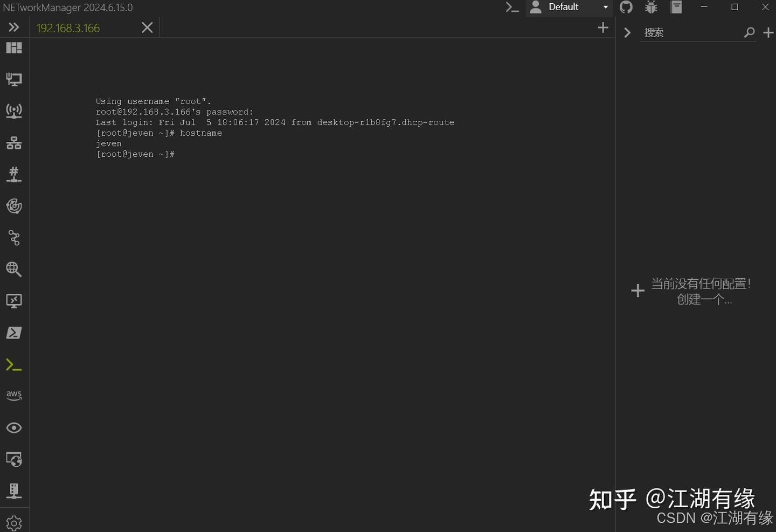The width and height of the screenshot is (776, 532).
Task: Open NETworkManager settings
Action: [x=13, y=522]
